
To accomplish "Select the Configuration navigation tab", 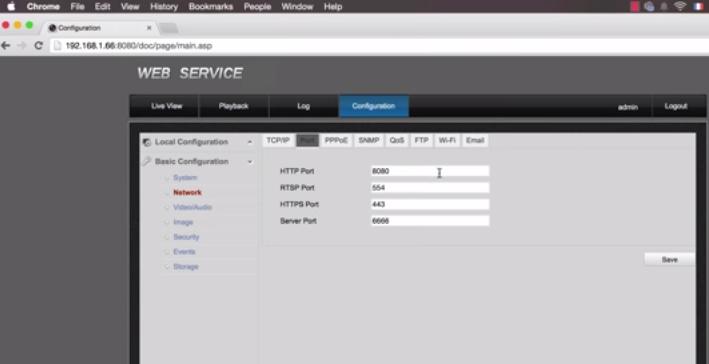I will tap(373, 106).
